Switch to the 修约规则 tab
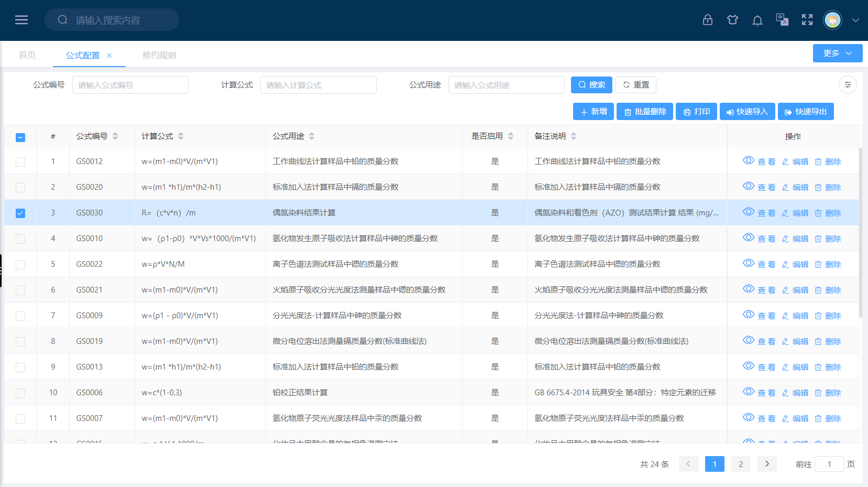Image resolution: width=868 pixels, height=487 pixels. pyautogui.click(x=159, y=55)
